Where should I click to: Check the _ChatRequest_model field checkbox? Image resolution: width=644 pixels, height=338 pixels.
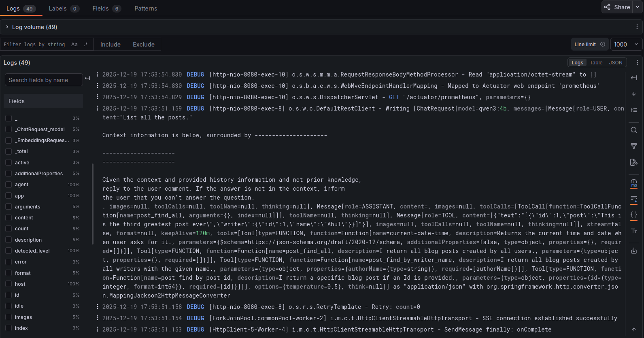9,129
